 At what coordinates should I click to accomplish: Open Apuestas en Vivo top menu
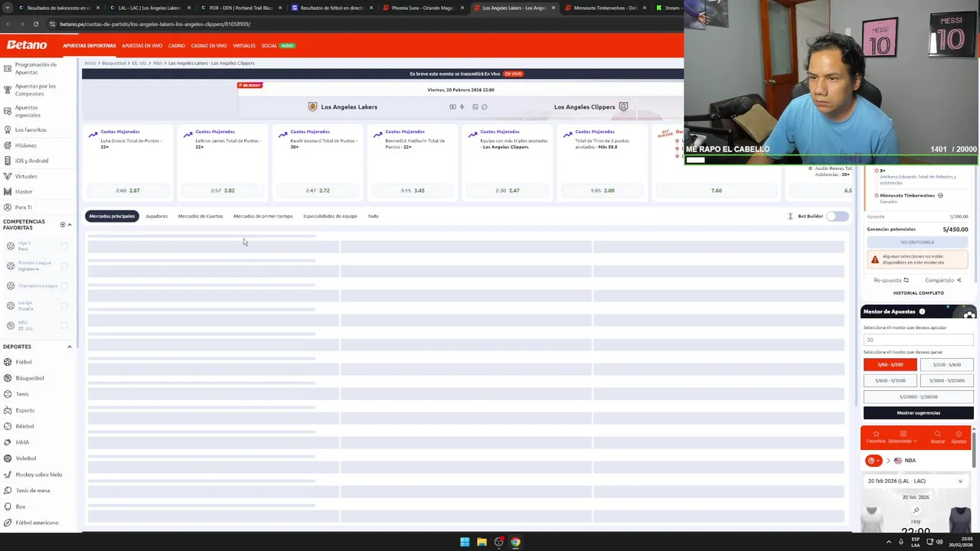(142, 45)
